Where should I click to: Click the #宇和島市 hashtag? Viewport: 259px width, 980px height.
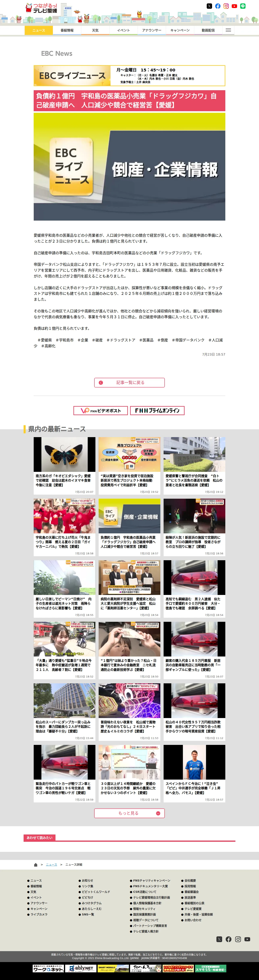click(65, 340)
